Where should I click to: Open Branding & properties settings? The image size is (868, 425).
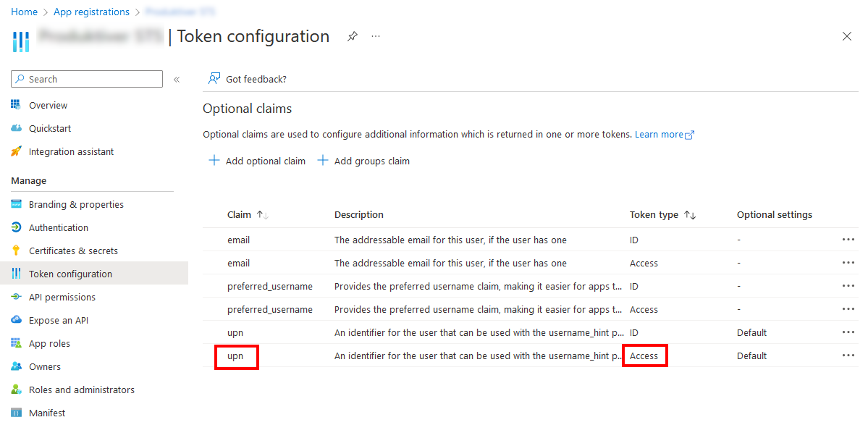75,204
